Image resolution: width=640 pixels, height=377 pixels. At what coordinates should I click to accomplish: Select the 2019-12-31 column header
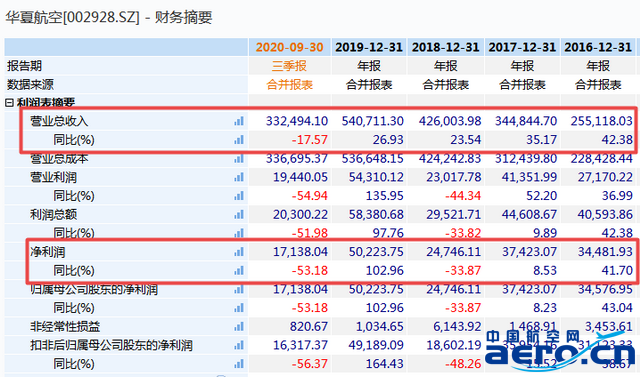(369, 47)
